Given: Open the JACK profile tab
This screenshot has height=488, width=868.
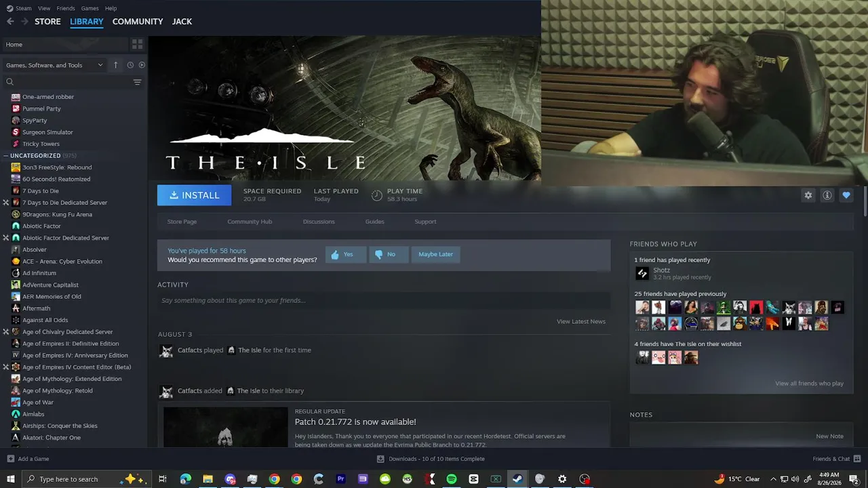Looking at the screenshot, I should pyautogui.click(x=182, y=22).
